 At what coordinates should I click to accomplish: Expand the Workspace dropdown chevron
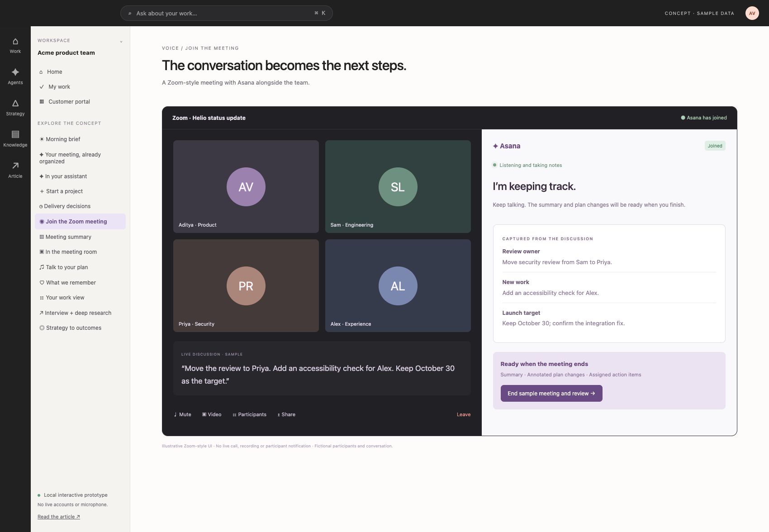(x=121, y=42)
